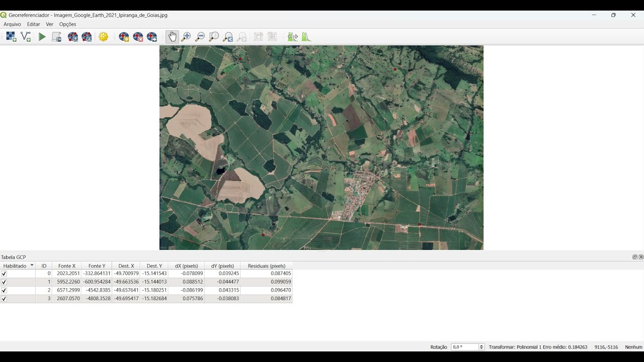This screenshot has height=362, width=644.
Task: Open raster file with toolbar icon
Action: (x=11, y=37)
